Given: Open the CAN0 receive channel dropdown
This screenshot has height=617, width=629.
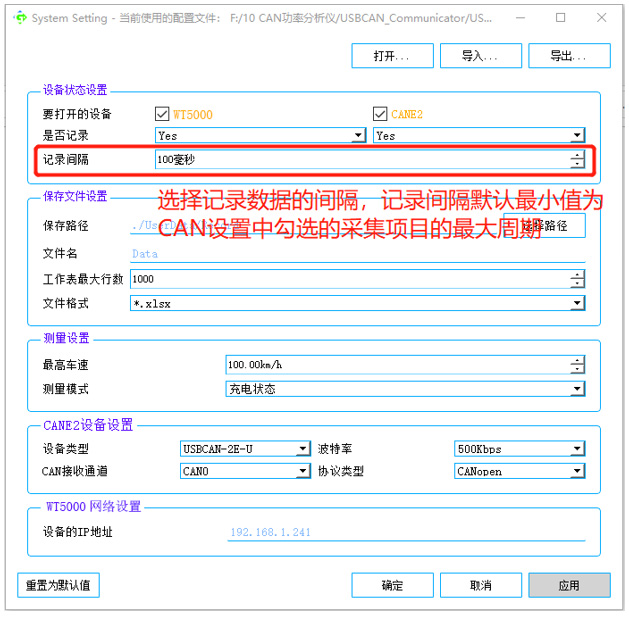Looking at the screenshot, I should (245, 471).
